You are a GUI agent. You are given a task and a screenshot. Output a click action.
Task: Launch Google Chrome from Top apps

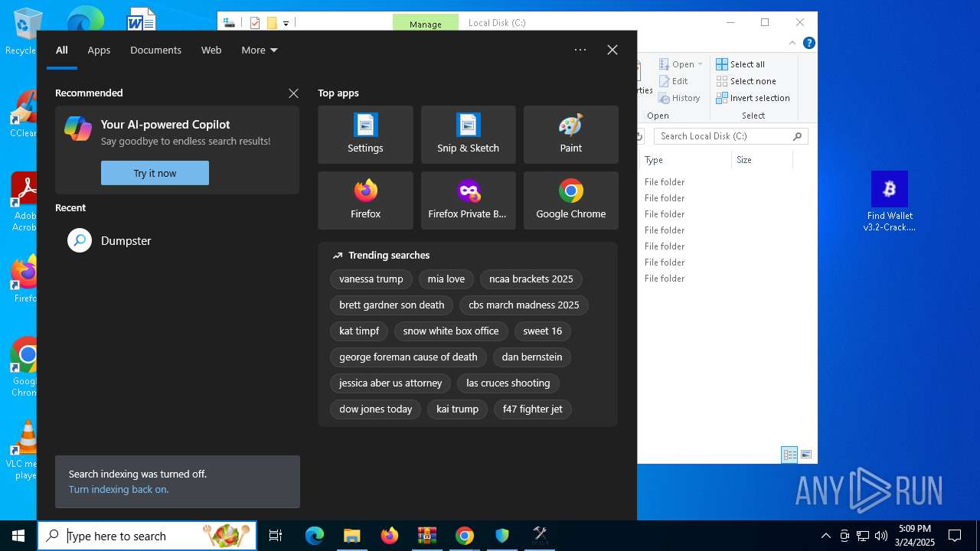point(570,201)
